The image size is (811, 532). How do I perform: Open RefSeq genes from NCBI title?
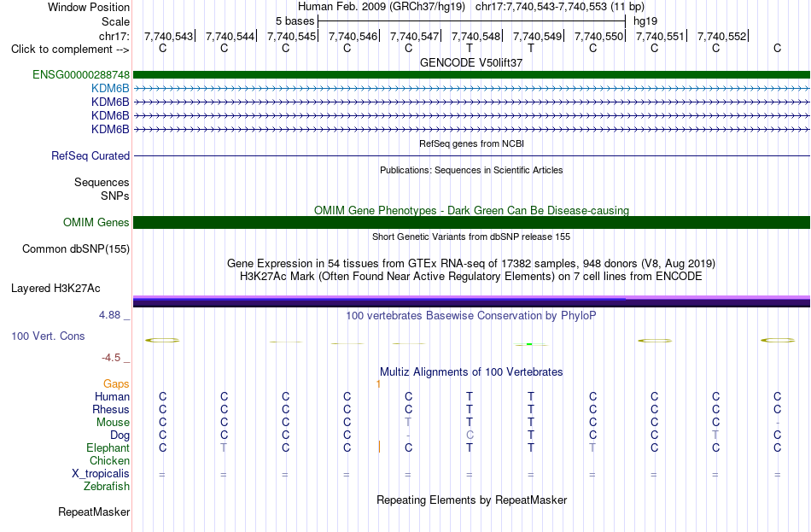point(471,143)
